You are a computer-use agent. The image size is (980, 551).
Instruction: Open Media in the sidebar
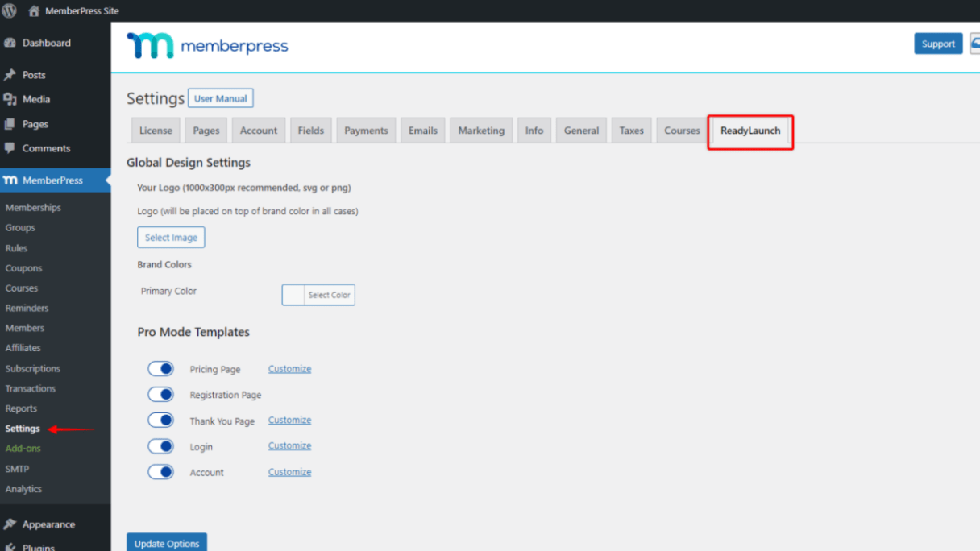[36, 99]
